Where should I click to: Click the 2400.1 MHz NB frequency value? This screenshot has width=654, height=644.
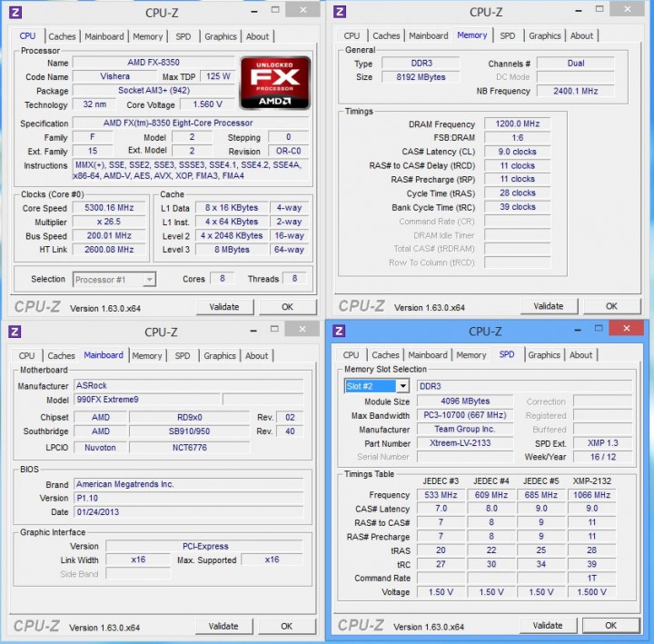(x=576, y=91)
